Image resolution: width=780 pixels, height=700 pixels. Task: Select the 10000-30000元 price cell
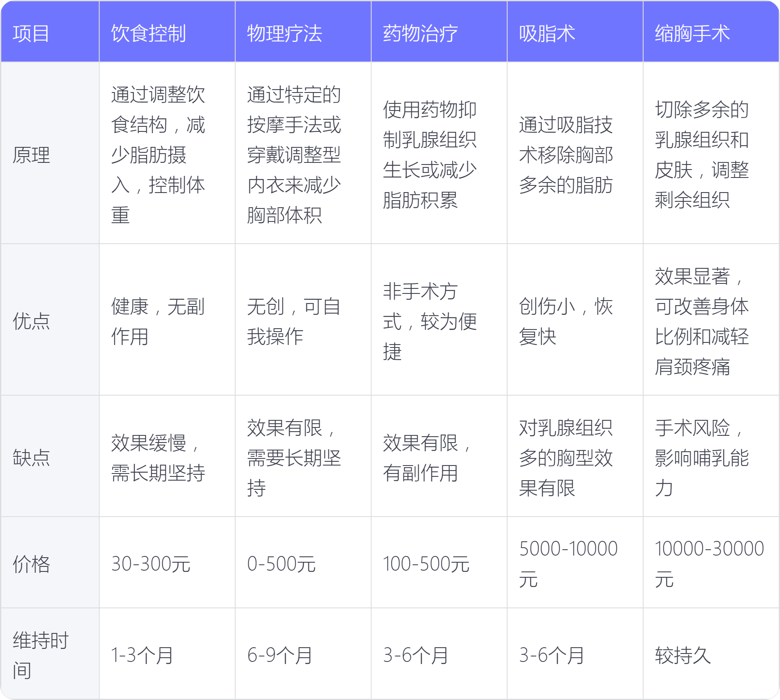(710, 564)
